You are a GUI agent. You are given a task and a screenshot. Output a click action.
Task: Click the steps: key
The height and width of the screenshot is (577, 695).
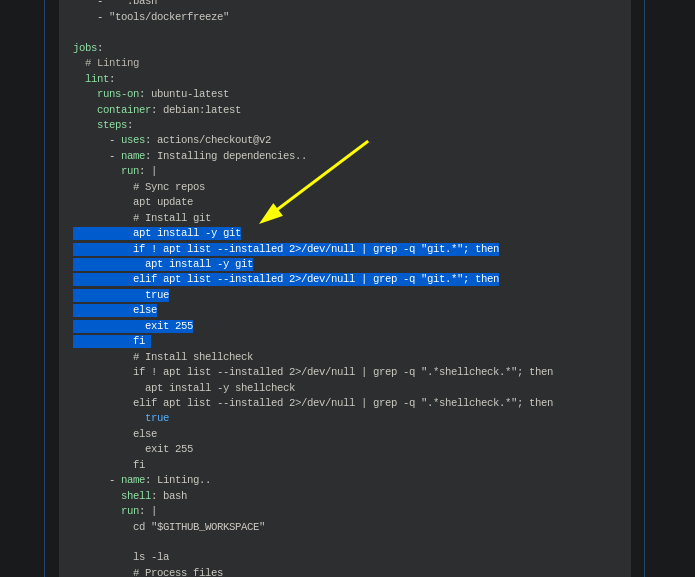tap(115, 125)
